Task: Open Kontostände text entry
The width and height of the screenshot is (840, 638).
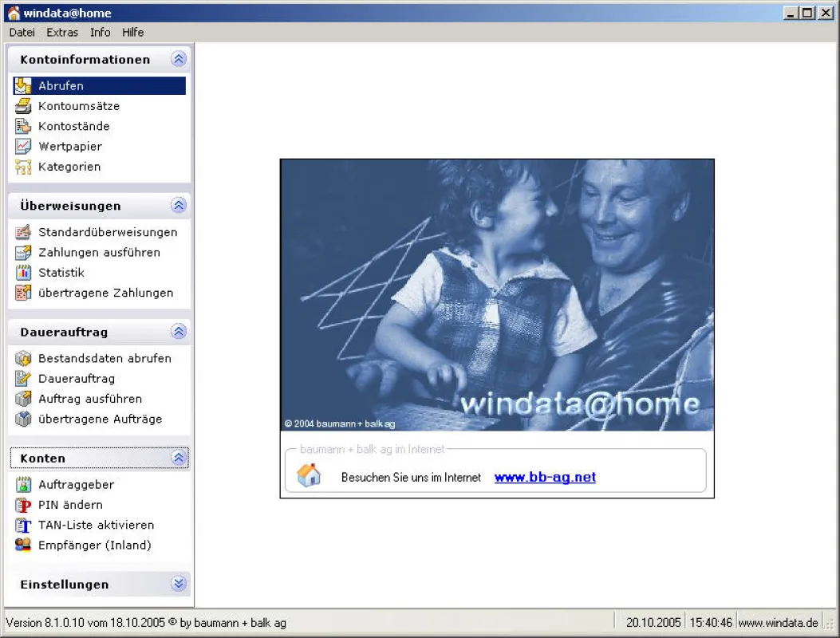Action: click(74, 127)
